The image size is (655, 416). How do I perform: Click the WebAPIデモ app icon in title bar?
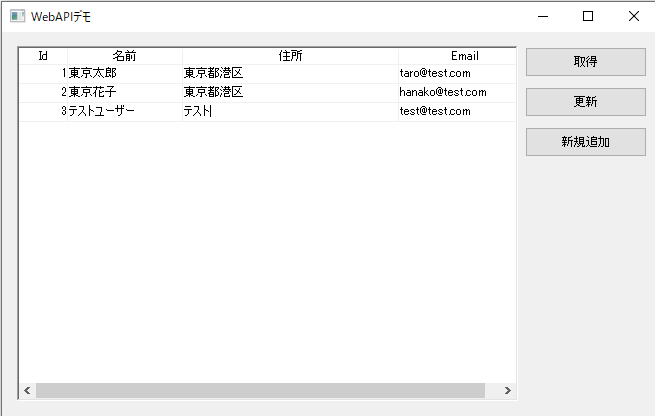click(17, 16)
